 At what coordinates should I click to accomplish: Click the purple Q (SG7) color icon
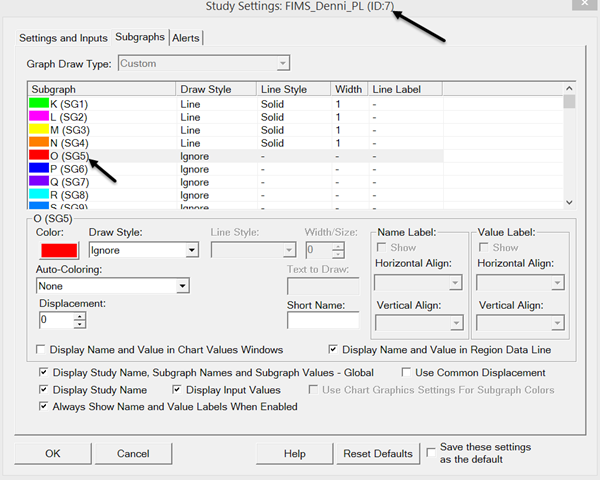(x=40, y=182)
